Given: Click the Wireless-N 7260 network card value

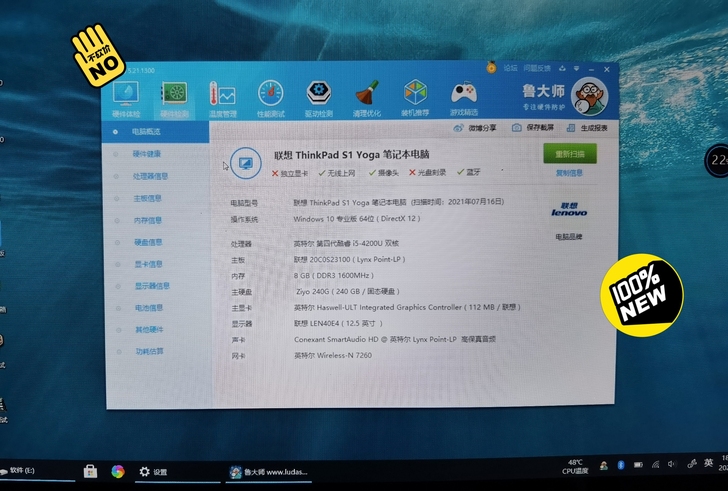Looking at the screenshot, I should [333, 355].
